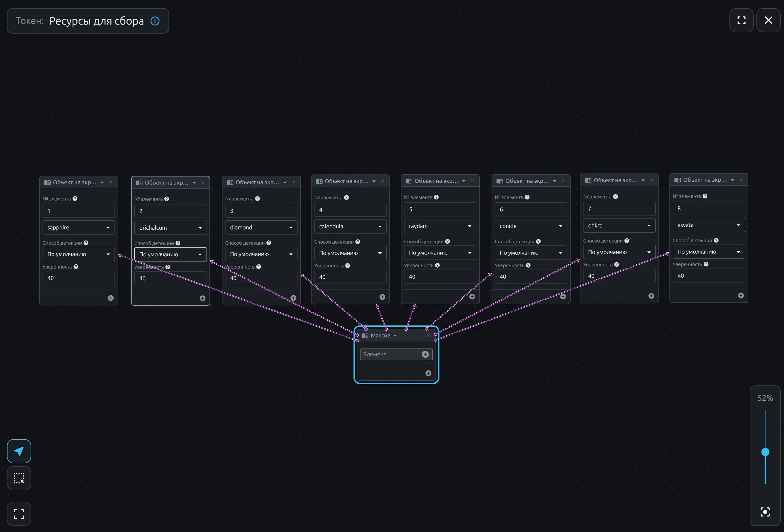Image resolution: width=784 pixels, height=532 pixels.
Task: Open help for Способ детекции in orichalcum node
Action: 178,243
